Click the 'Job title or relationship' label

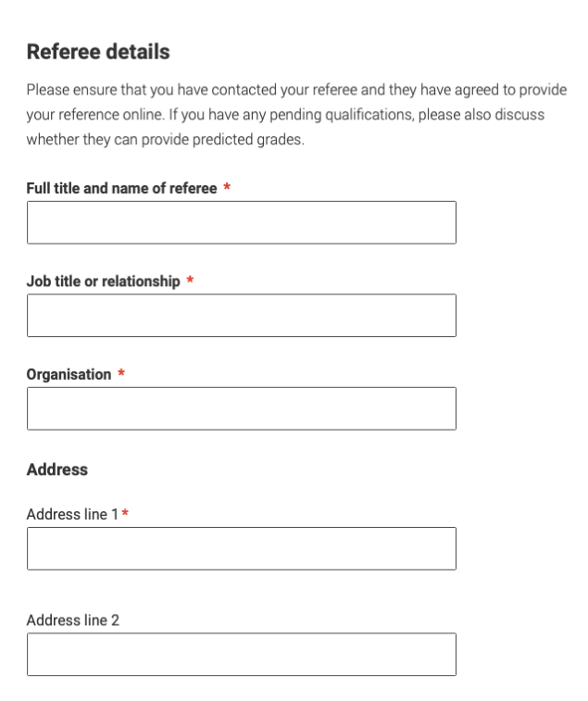click(x=104, y=282)
